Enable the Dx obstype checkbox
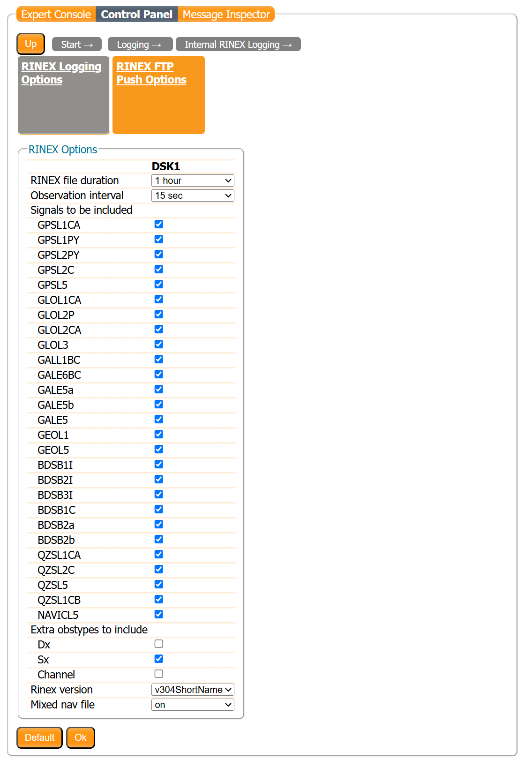Viewport: 532px width, 760px height. [159, 644]
